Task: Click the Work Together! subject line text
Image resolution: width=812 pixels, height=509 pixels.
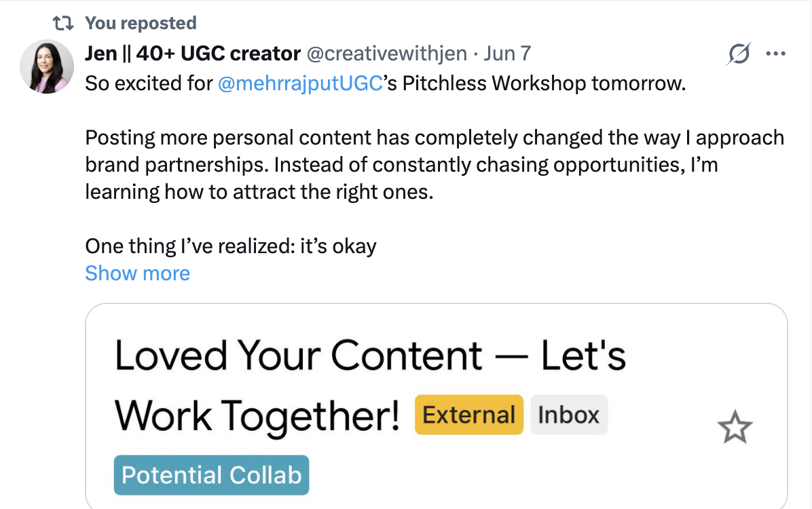Action: point(257,416)
